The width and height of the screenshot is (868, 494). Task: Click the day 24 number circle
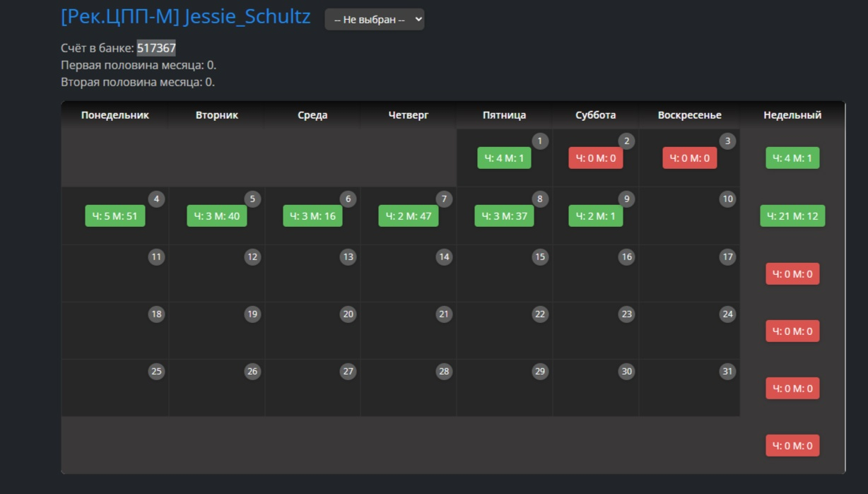[x=727, y=314]
